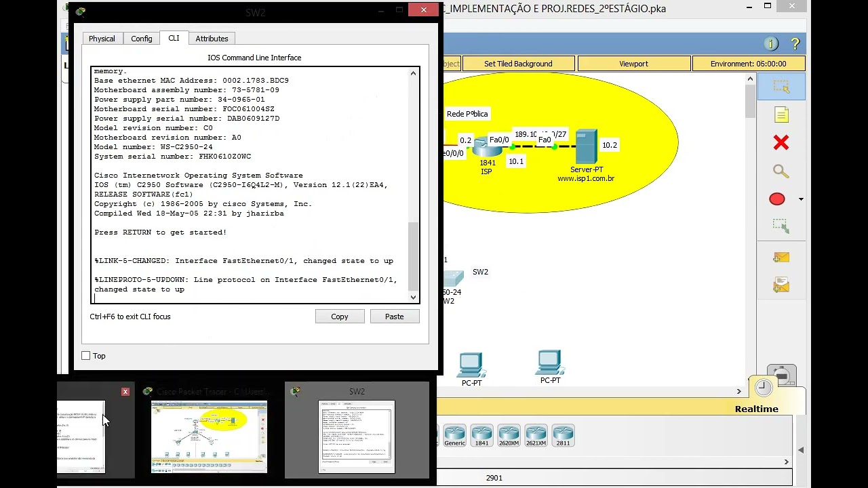Click the Copy button in CLI
The height and width of the screenshot is (488, 868).
click(340, 317)
